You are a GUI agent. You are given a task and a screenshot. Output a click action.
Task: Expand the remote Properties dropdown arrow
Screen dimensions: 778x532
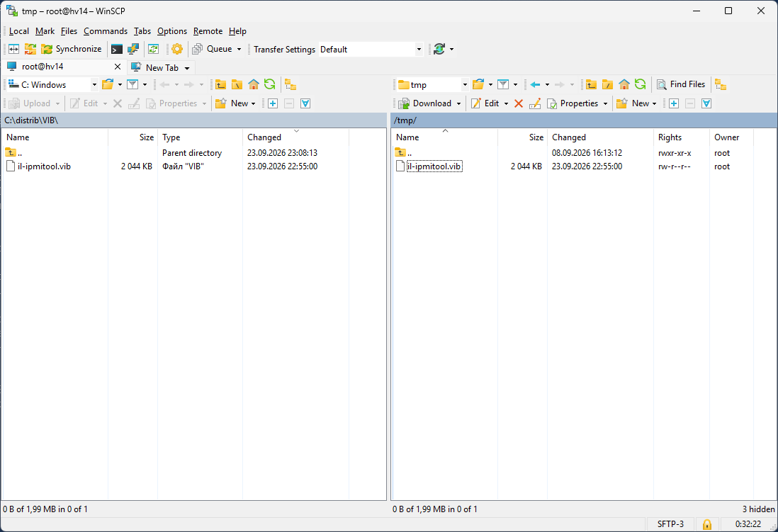pos(605,103)
